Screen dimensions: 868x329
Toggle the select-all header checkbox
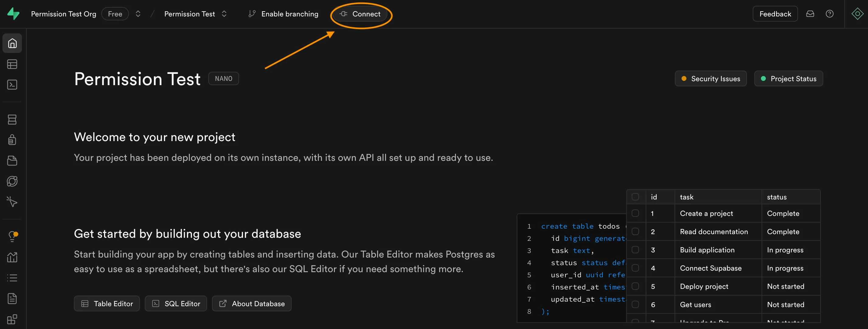click(x=635, y=197)
